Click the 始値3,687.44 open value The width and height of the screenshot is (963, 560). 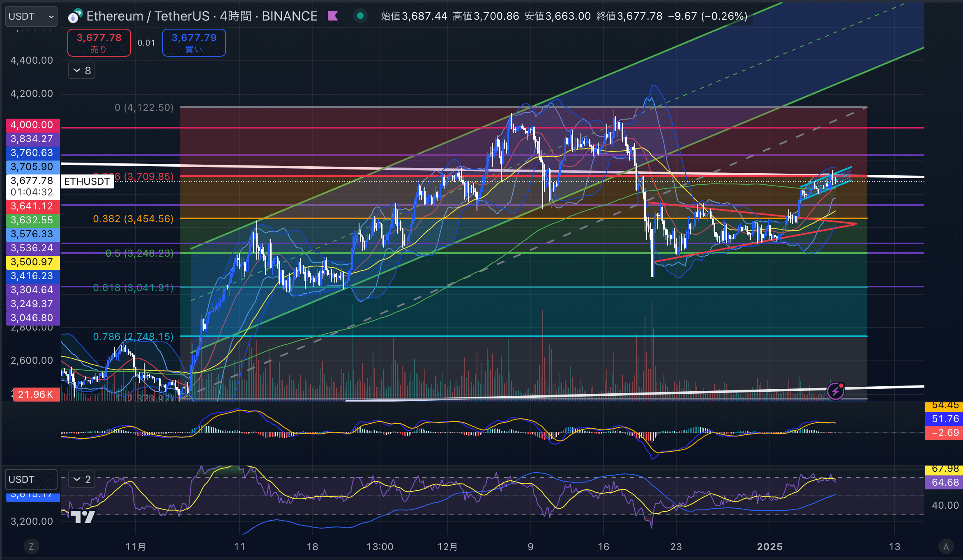click(x=414, y=16)
